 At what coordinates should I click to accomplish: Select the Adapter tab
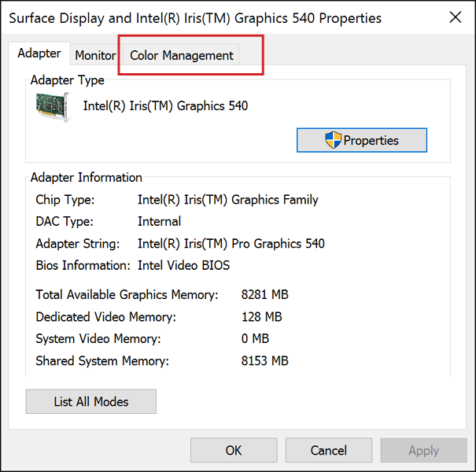(39, 53)
